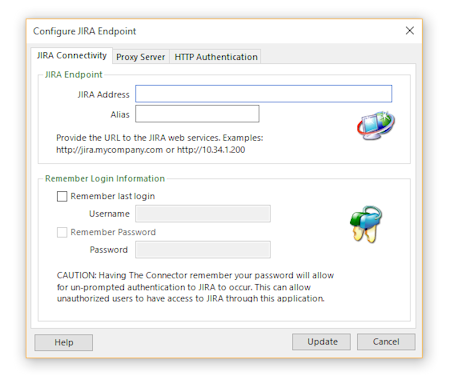Open the HTTP Authentication tab
The image size is (450, 380).
[216, 57]
